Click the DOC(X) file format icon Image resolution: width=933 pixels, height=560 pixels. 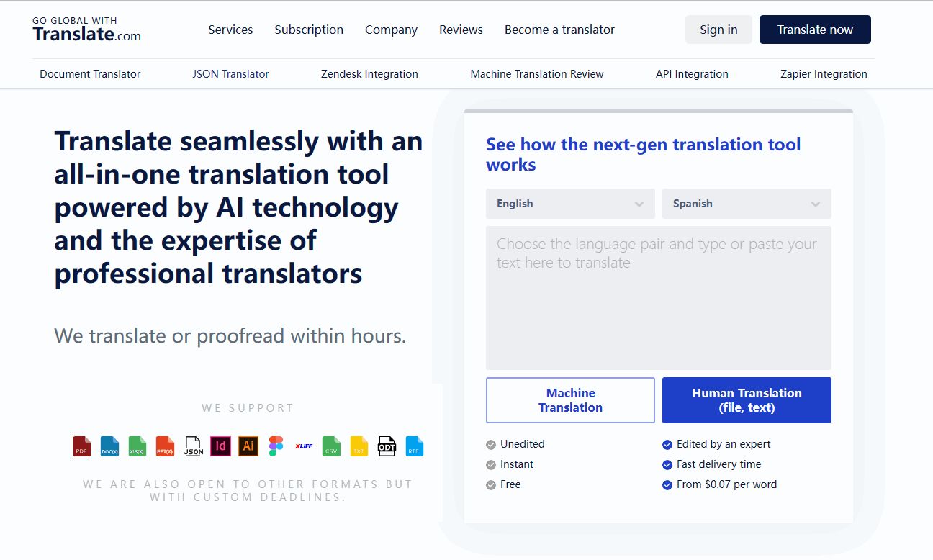(x=109, y=446)
